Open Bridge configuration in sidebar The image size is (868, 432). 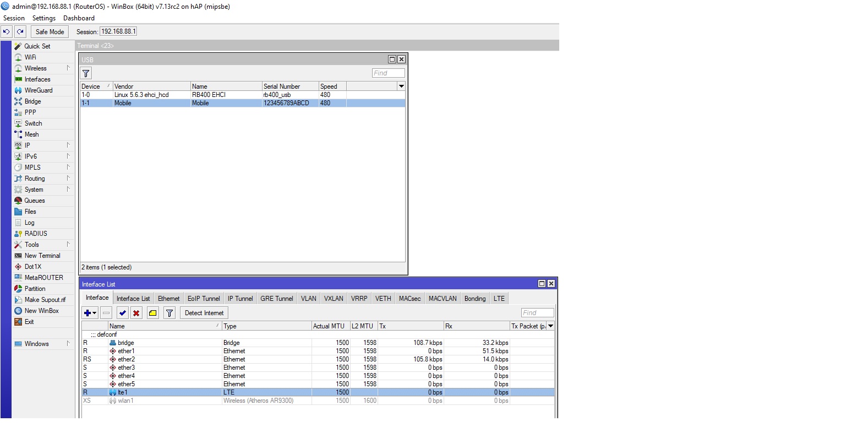pyautogui.click(x=43, y=101)
